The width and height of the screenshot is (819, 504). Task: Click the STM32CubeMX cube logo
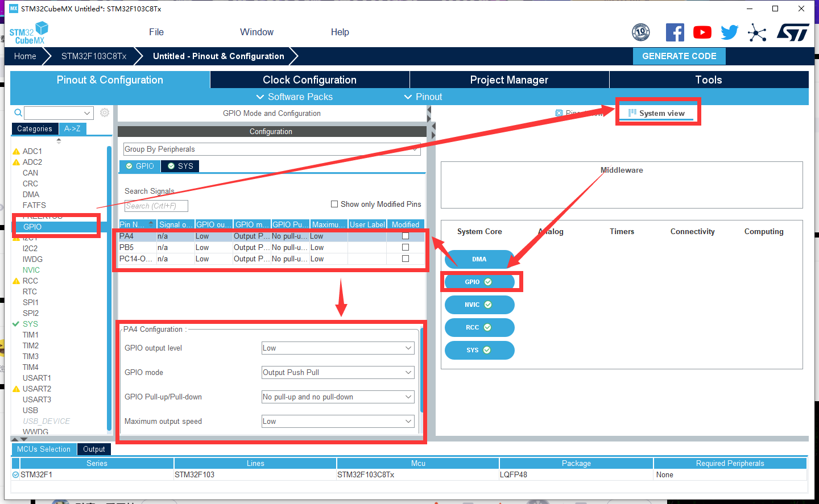click(29, 33)
